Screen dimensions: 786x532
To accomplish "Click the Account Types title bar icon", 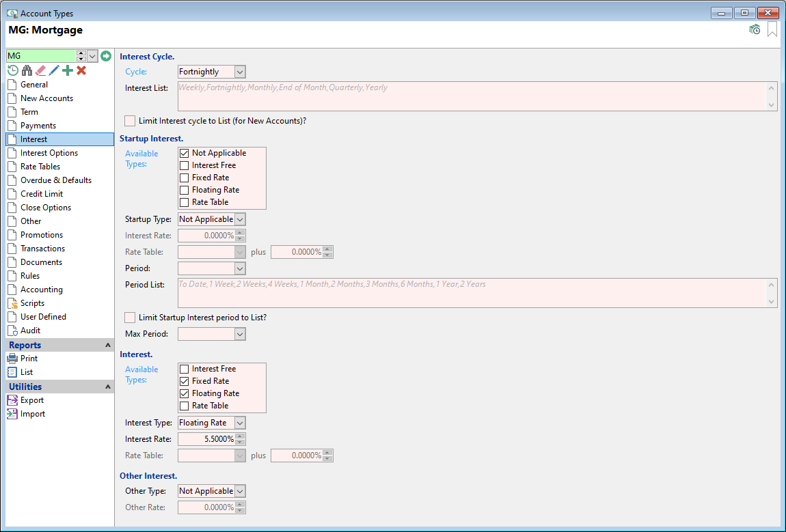I will pyautogui.click(x=12, y=13).
